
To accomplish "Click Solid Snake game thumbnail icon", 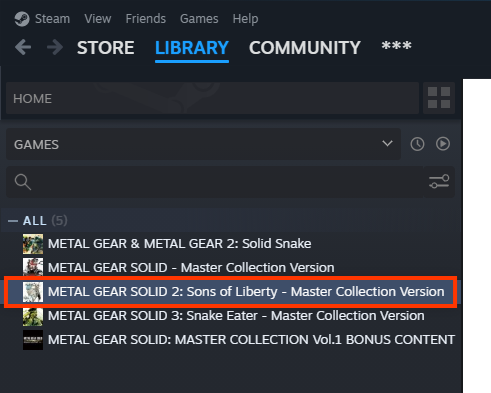I will click(x=33, y=244).
